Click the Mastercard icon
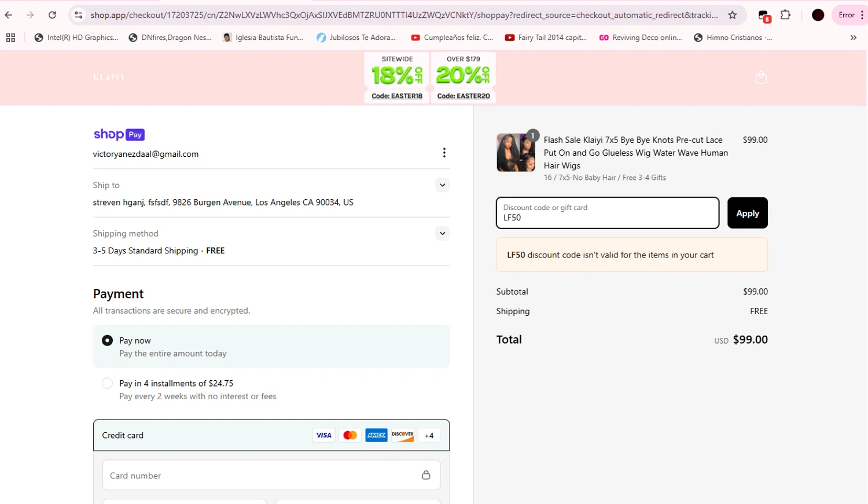The width and height of the screenshot is (868, 504). (x=350, y=435)
